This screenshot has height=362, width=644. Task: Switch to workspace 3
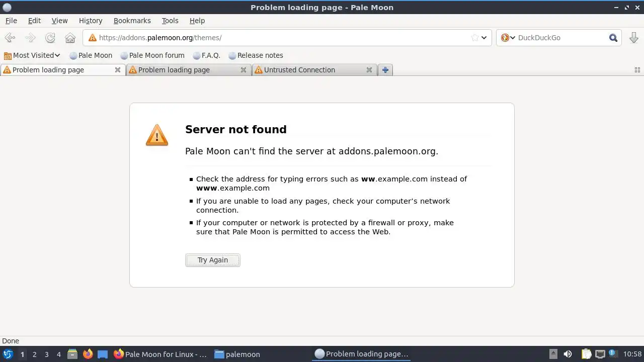pos(46,354)
